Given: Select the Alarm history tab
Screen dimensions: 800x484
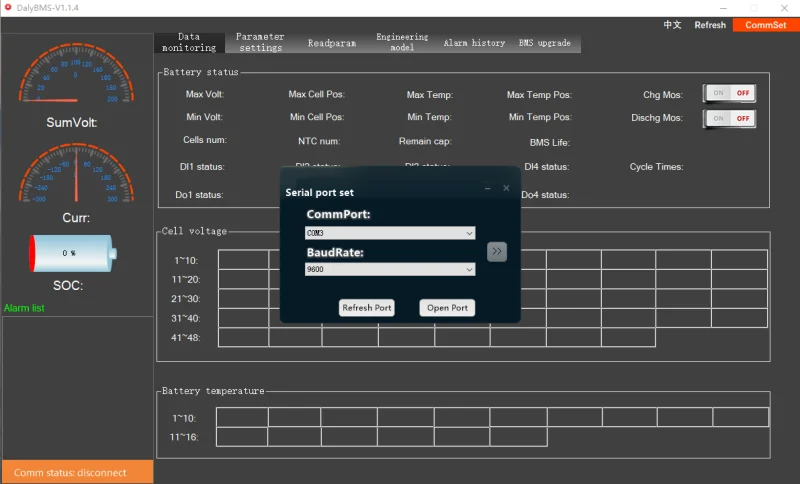Looking at the screenshot, I should click(x=474, y=43).
